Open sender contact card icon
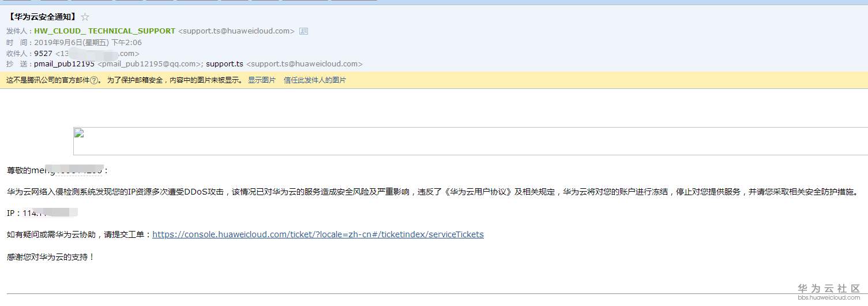The height and width of the screenshot is (306, 868). 304,31
